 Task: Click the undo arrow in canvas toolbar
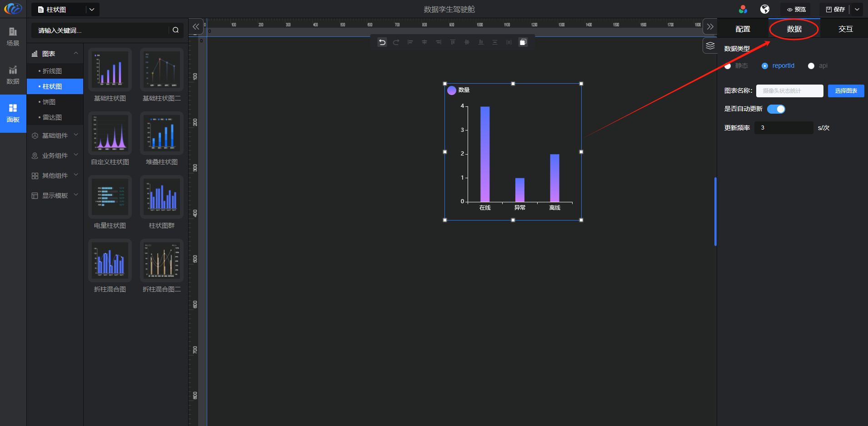(382, 42)
